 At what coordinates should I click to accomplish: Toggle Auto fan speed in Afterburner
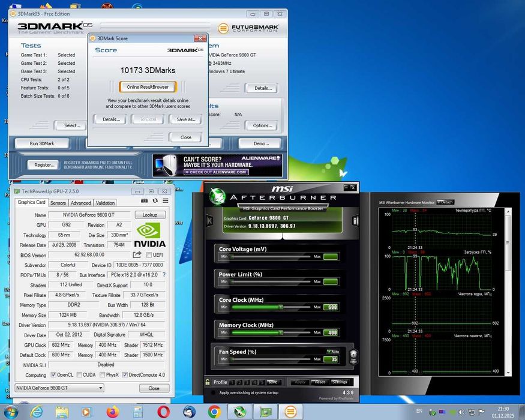[x=333, y=352]
